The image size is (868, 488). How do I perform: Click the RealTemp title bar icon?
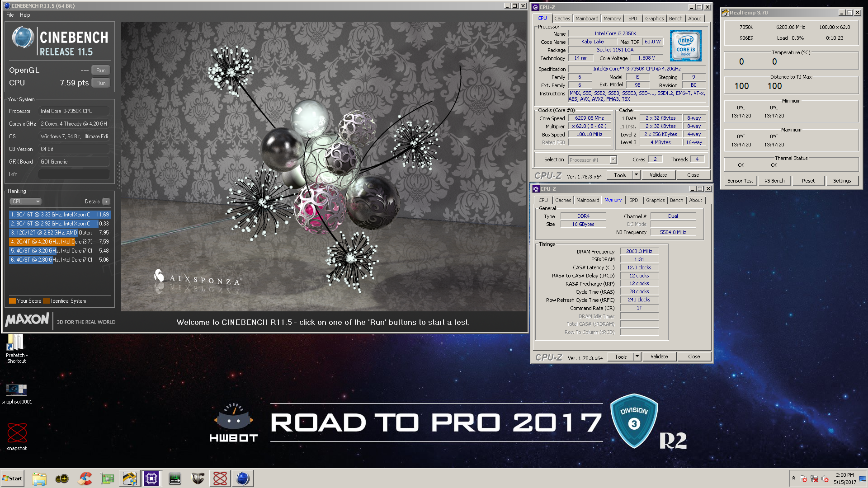coord(726,13)
